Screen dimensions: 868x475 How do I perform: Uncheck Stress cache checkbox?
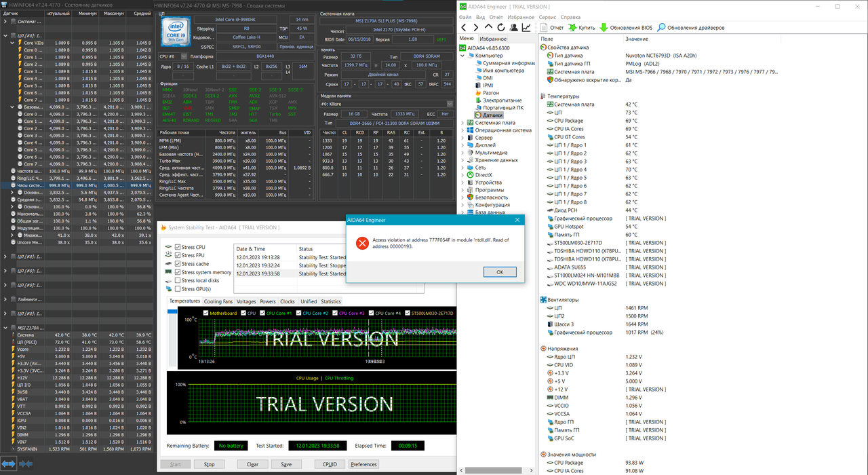point(178,263)
